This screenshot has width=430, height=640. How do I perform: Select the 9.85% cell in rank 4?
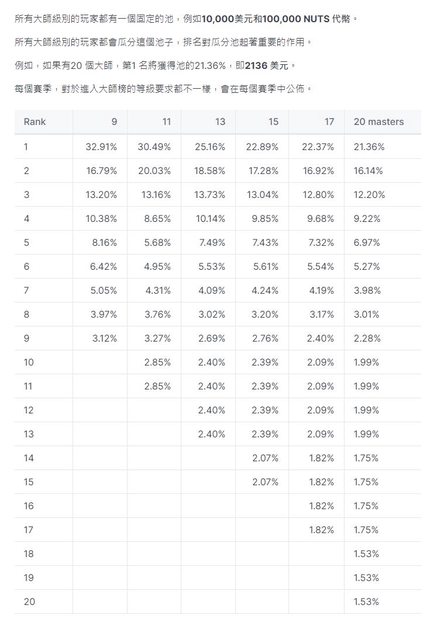click(265, 219)
